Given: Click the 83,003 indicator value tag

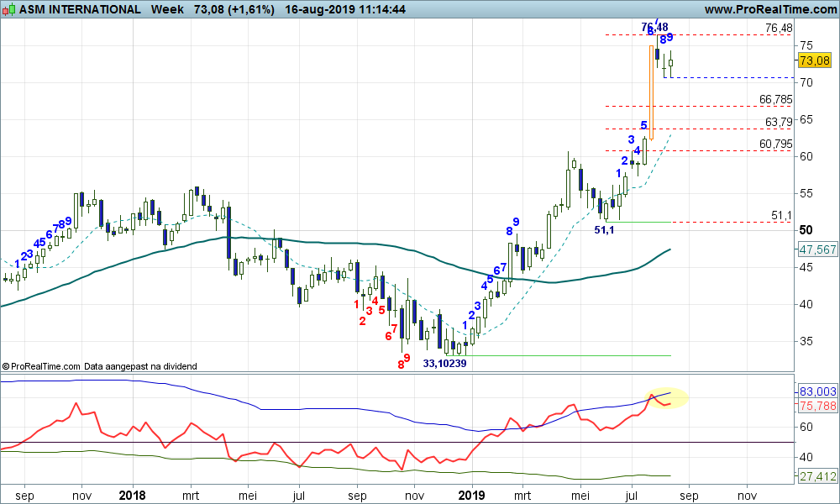Looking at the screenshot, I should 817,391.
